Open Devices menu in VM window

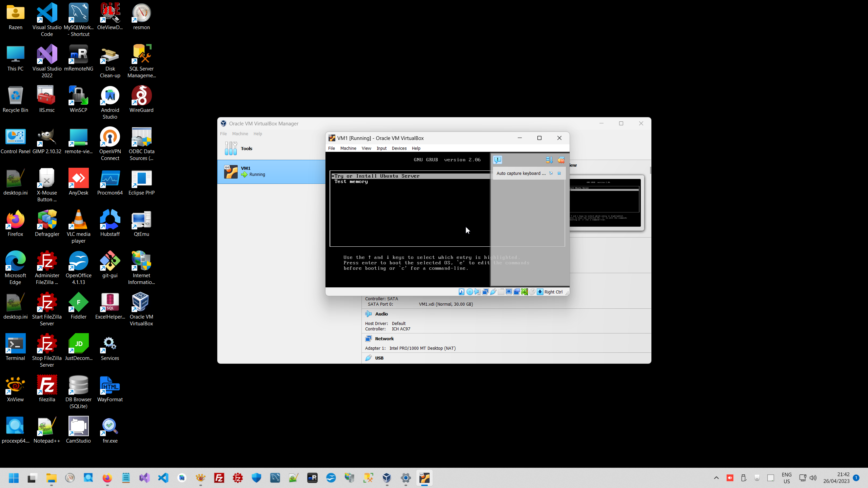(x=399, y=148)
